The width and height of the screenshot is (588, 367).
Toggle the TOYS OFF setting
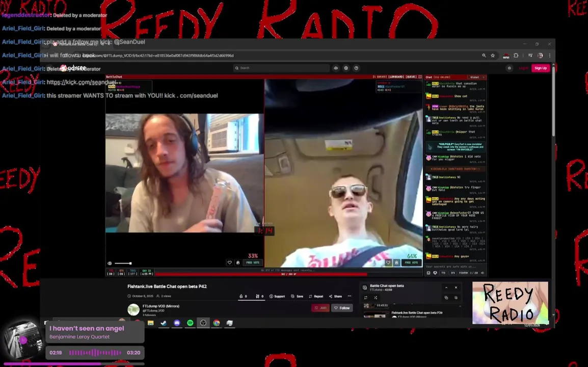pos(133,272)
